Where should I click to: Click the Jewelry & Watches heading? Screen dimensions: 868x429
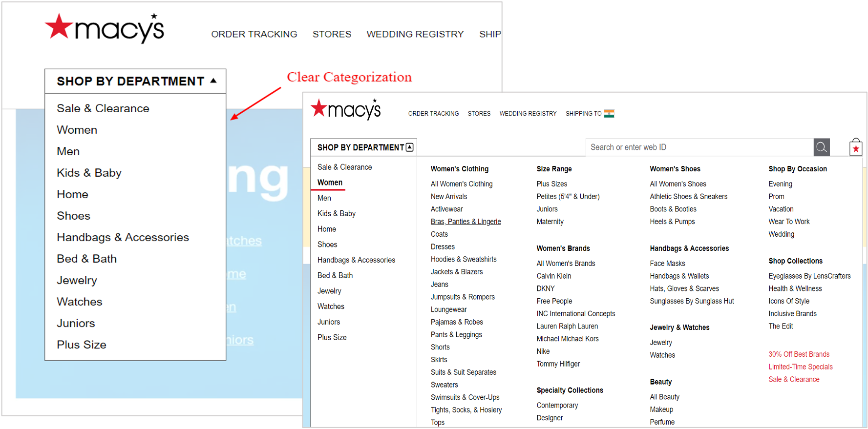tap(679, 327)
